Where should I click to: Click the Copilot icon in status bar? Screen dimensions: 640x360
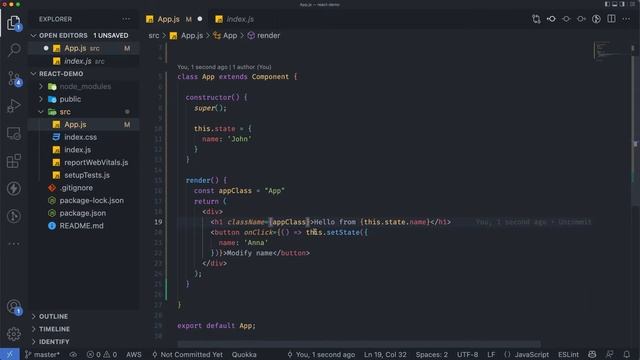point(592,355)
